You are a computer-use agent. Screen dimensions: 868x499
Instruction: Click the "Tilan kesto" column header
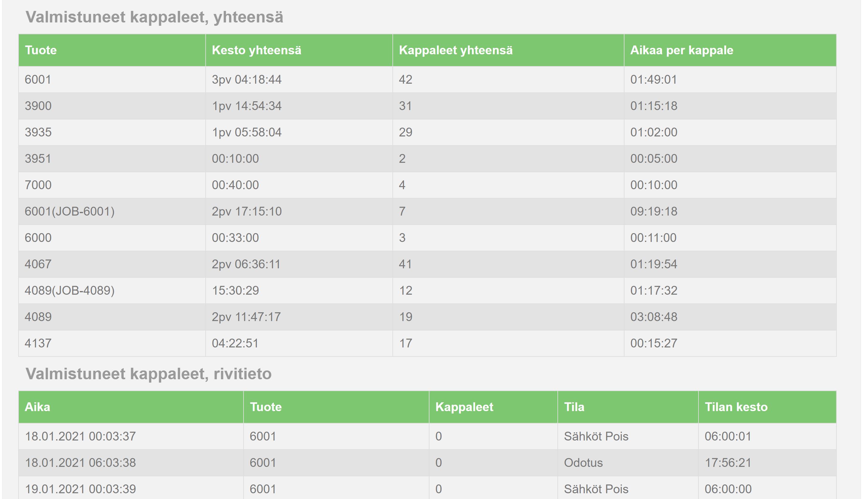(736, 407)
